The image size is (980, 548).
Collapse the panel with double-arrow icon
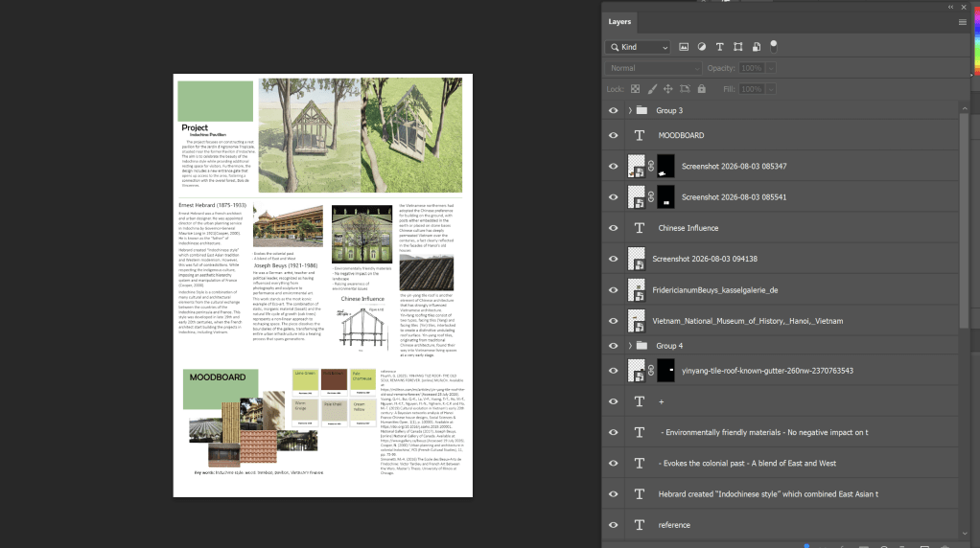pos(950,7)
